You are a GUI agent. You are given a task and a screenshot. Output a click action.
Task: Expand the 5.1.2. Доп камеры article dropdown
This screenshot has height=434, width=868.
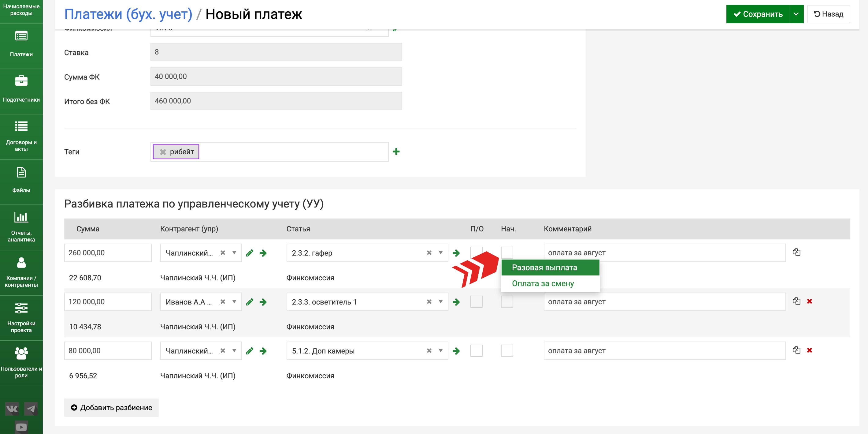click(x=440, y=351)
